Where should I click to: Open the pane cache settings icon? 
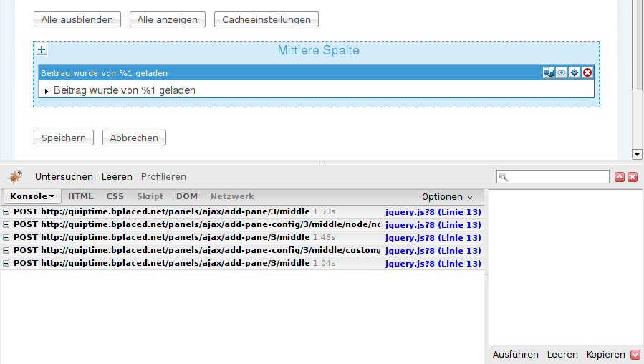pos(549,72)
